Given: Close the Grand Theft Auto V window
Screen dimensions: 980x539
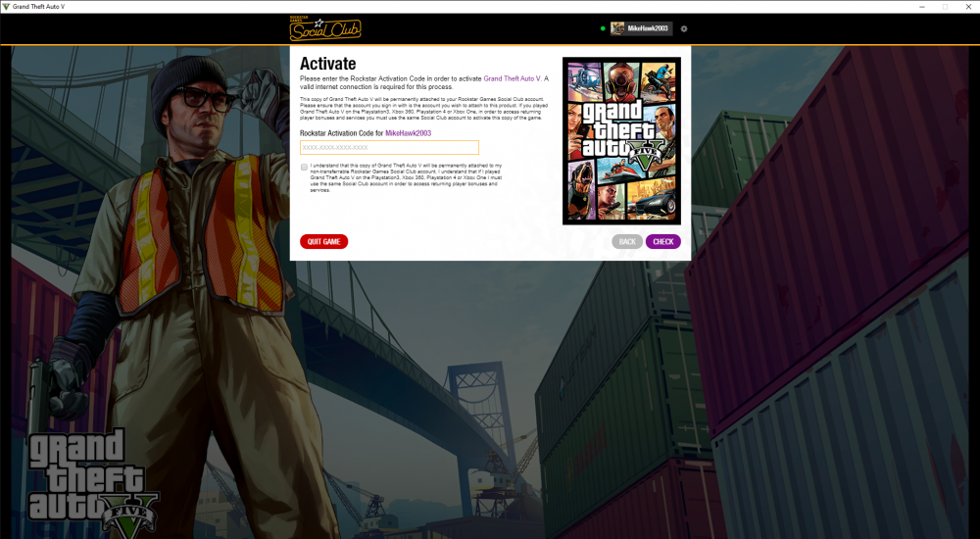Looking at the screenshot, I should pyautogui.click(x=969, y=6).
